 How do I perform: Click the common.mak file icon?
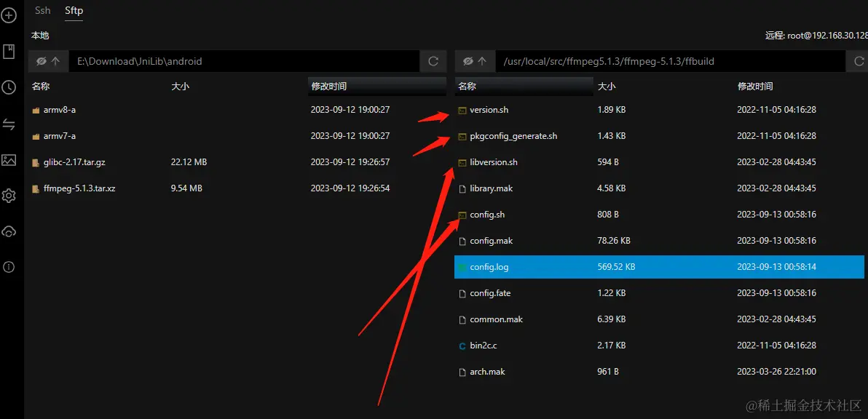click(462, 319)
